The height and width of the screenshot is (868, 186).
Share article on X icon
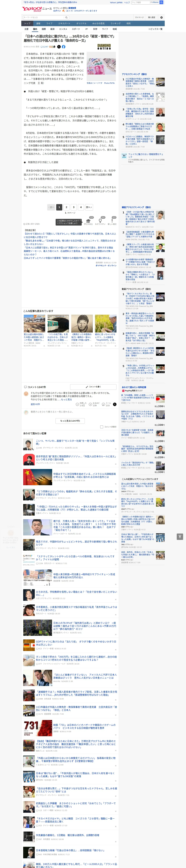[x=59, y=47]
